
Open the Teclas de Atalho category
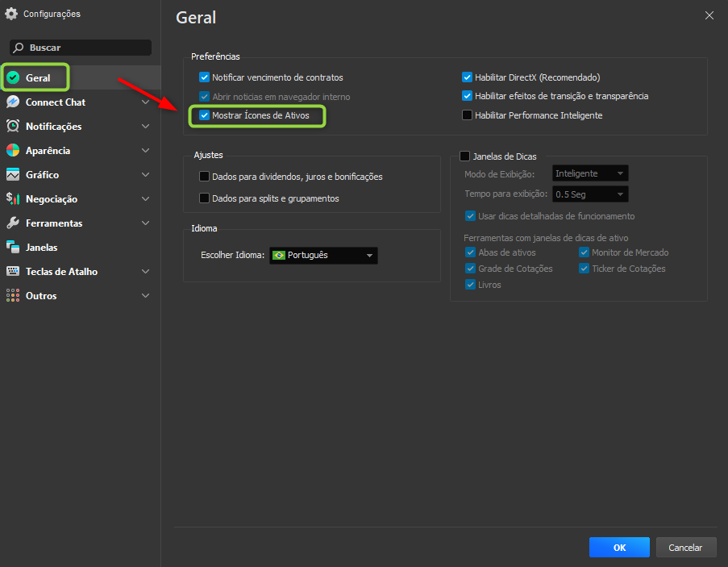click(x=81, y=271)
